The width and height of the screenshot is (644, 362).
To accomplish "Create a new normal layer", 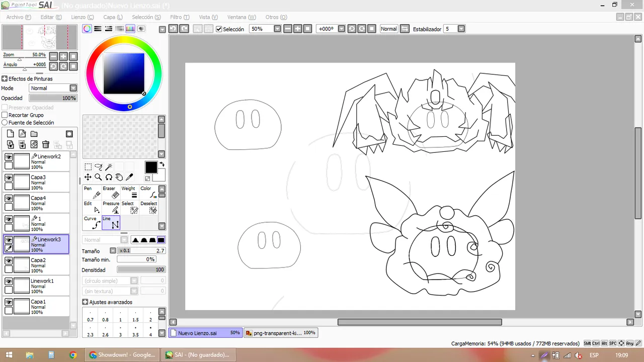I will (10, 134).
